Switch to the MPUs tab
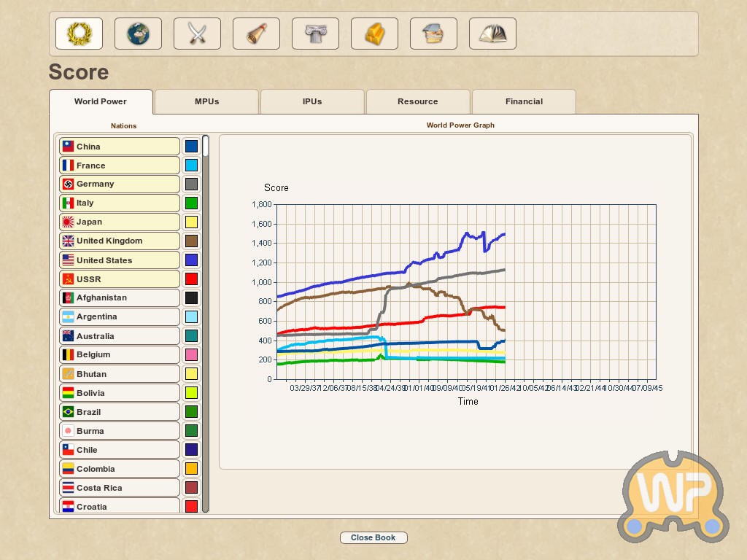 point(206,102)
